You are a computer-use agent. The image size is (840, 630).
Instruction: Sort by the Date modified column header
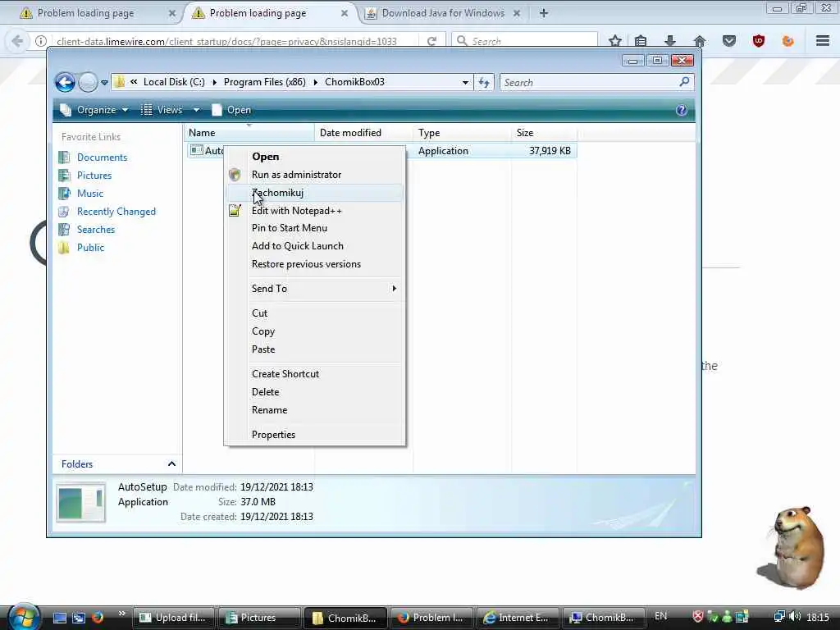pos(363,133)
